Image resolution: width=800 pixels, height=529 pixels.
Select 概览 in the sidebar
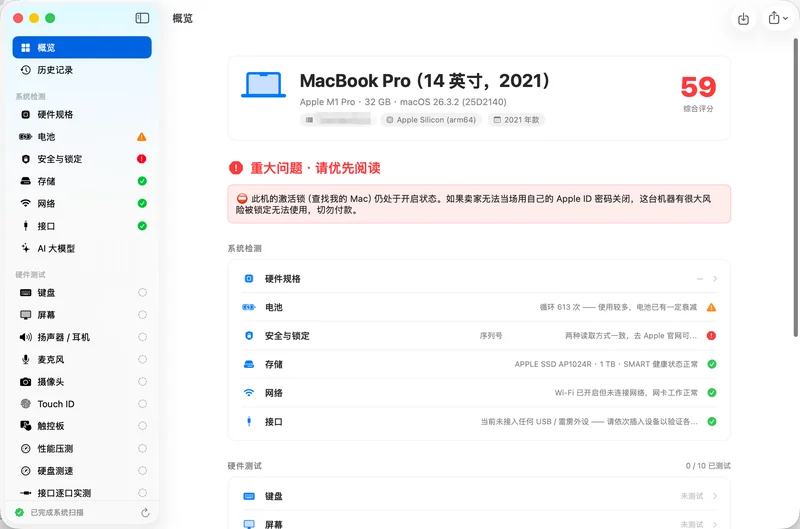coord(82,47)
